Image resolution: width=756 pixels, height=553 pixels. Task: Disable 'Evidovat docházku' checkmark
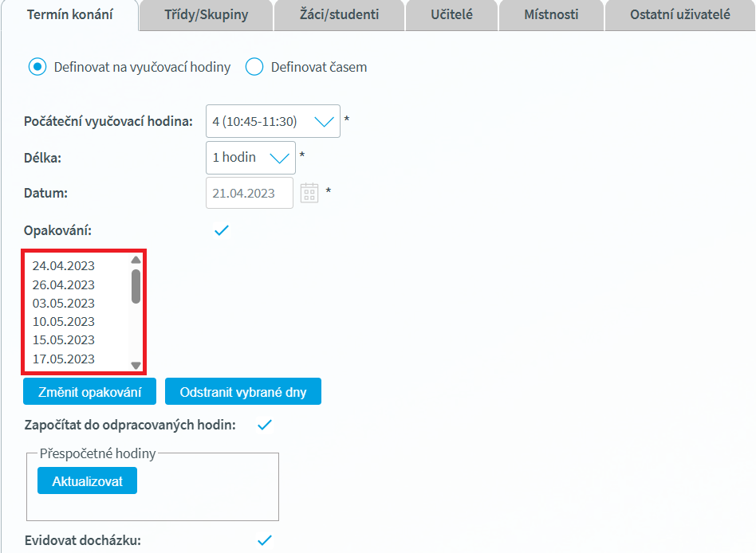tap(265, 540)
